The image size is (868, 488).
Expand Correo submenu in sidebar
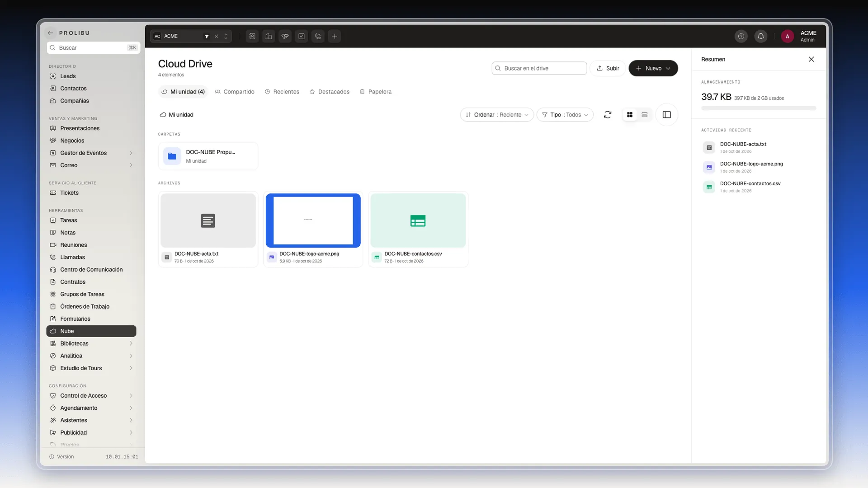point(131,165)
